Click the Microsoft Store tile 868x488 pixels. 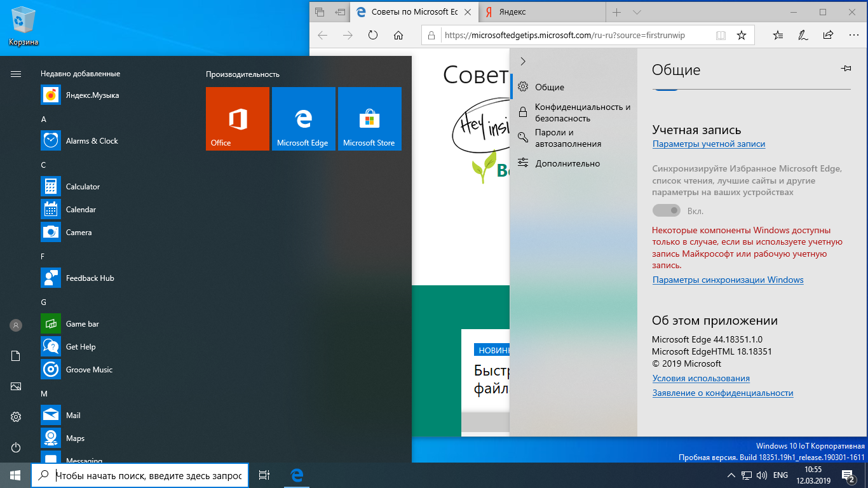click(x=370, y=119)
